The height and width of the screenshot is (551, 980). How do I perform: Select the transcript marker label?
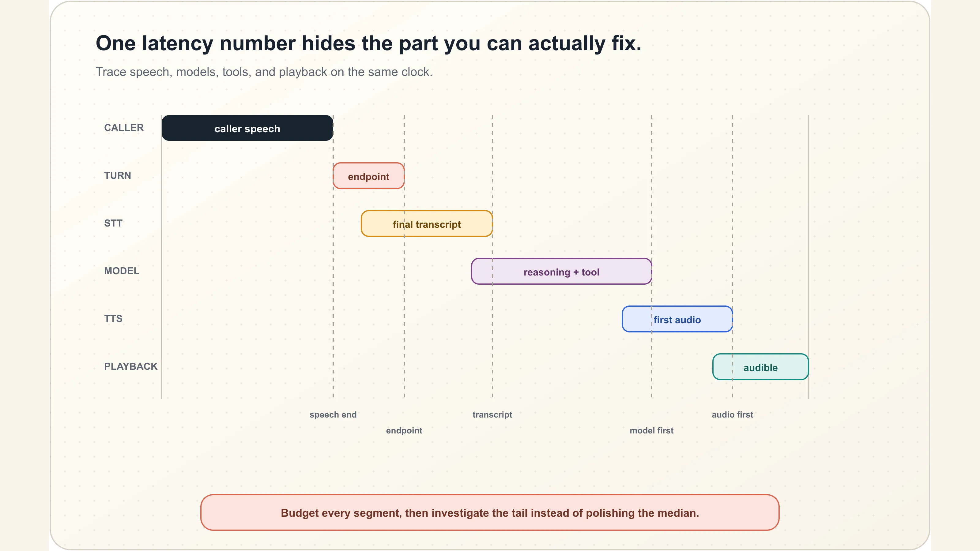[492, 414]
